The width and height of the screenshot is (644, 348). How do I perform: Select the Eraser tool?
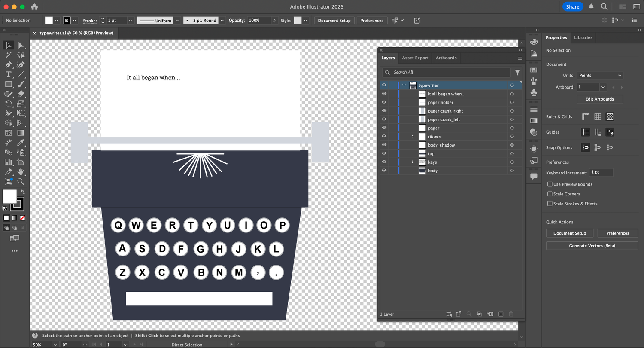point(21,94)
